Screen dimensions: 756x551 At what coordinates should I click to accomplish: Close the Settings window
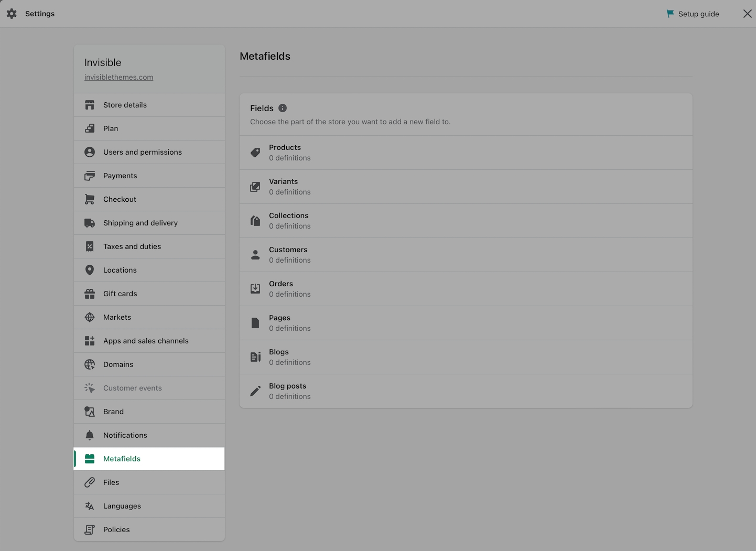click(747, 14)
